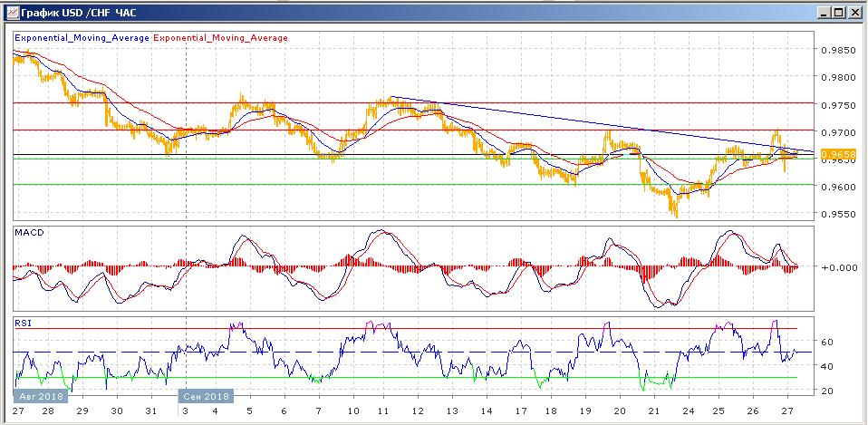Maximize the USD/CHF chart window
The image size is (868, 425).
point(839,12)
